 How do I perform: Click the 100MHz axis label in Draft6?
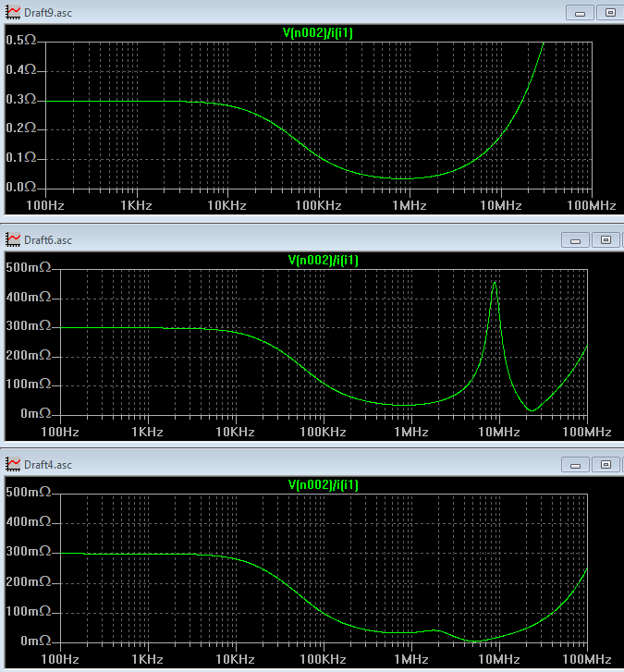pyautogui.click(x=587, y=432)
